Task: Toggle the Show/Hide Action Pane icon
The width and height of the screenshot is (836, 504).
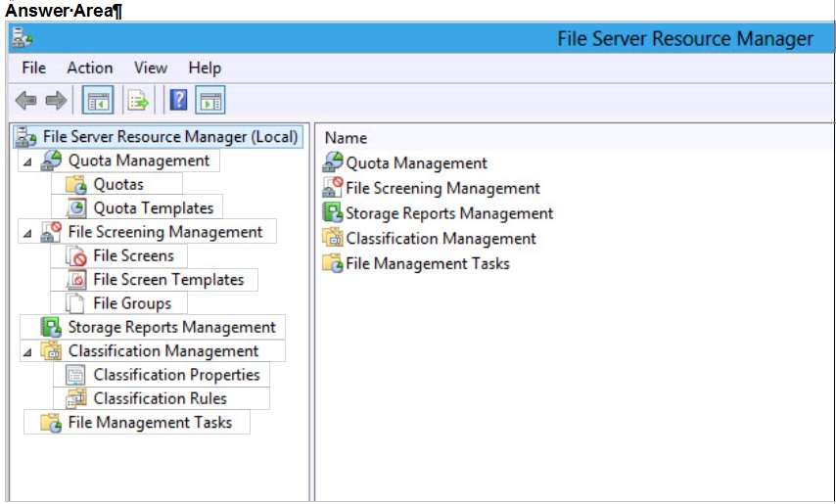Action: click(210, 100)
